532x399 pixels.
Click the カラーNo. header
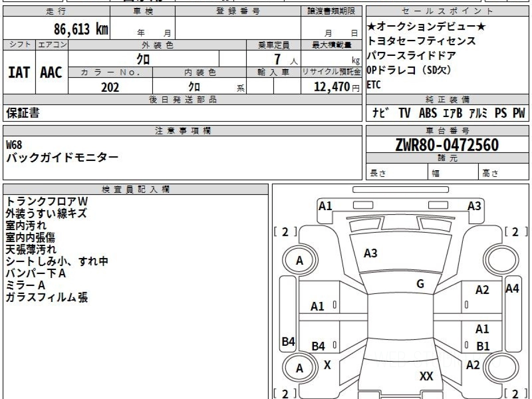click(110, 72)
